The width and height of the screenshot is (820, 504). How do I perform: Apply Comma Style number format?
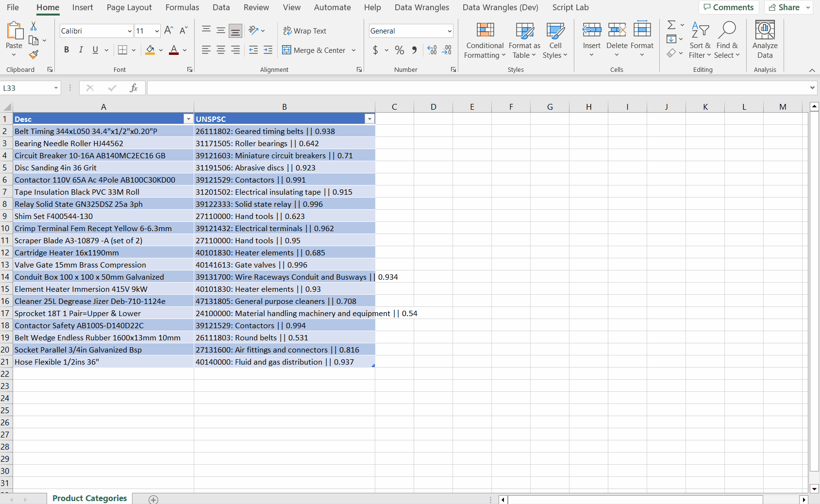[414, 50]
